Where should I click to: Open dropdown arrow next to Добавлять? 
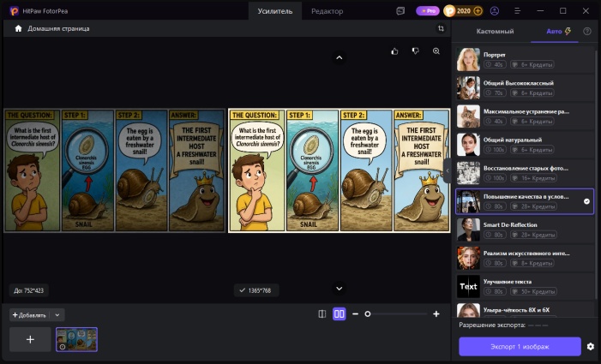57,315
